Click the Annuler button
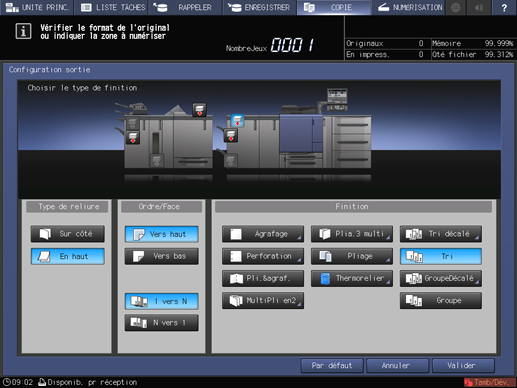Screen dimensions: 517x388 click(397, 366)
